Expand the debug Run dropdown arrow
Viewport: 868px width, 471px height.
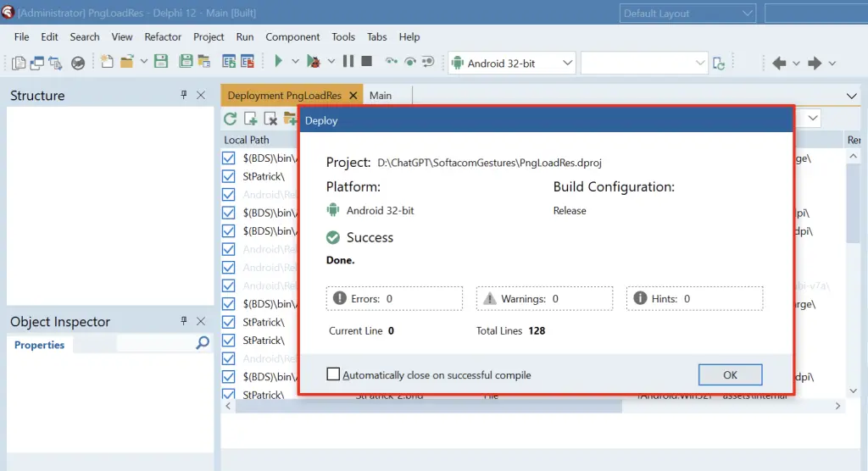[331, 62]
